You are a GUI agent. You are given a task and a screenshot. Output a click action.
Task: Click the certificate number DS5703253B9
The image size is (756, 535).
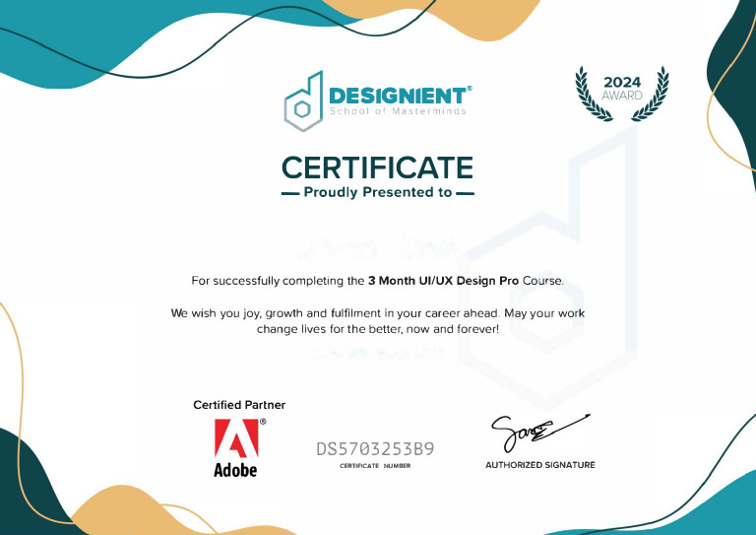pyautogui.click(x=375, y=449)
